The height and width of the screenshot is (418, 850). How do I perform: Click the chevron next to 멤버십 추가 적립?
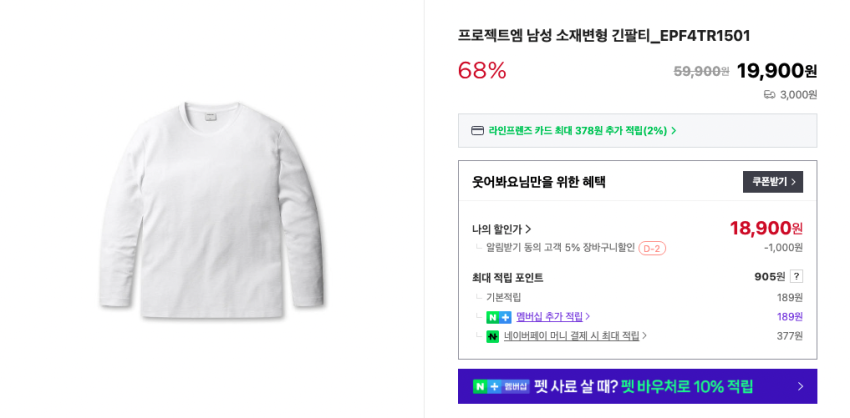(588, 317)
